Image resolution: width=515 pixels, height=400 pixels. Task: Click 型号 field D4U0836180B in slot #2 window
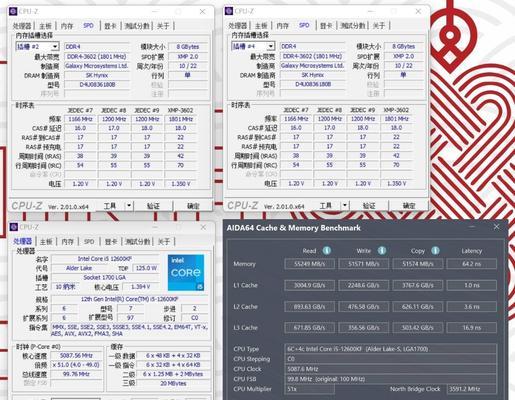[97, 85]
